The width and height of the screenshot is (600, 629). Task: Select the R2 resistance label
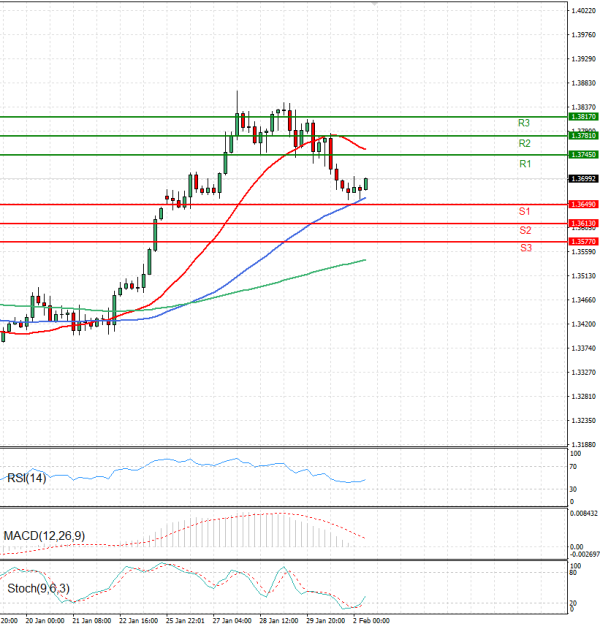[523, 144]
